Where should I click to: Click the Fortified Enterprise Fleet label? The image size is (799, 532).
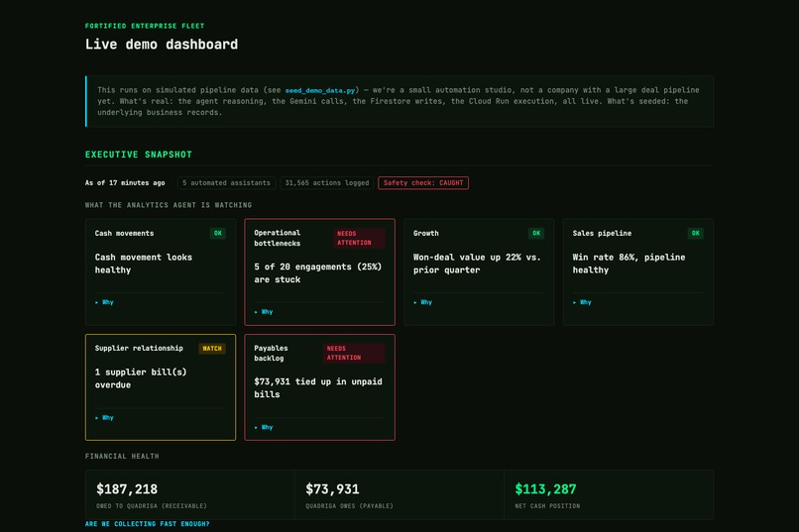click(145, 26)
